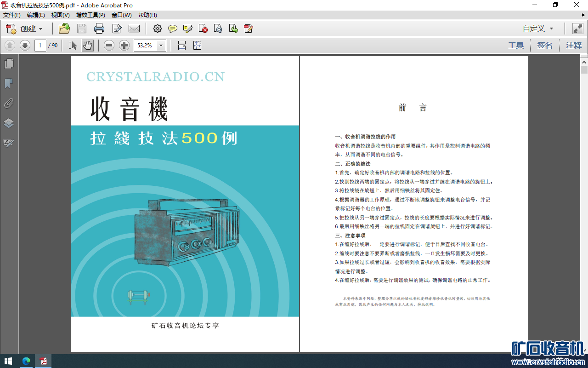This screenshot has height=368, width=588.
Task: Open the 注释 comment pane
Action: click(573, 46)
